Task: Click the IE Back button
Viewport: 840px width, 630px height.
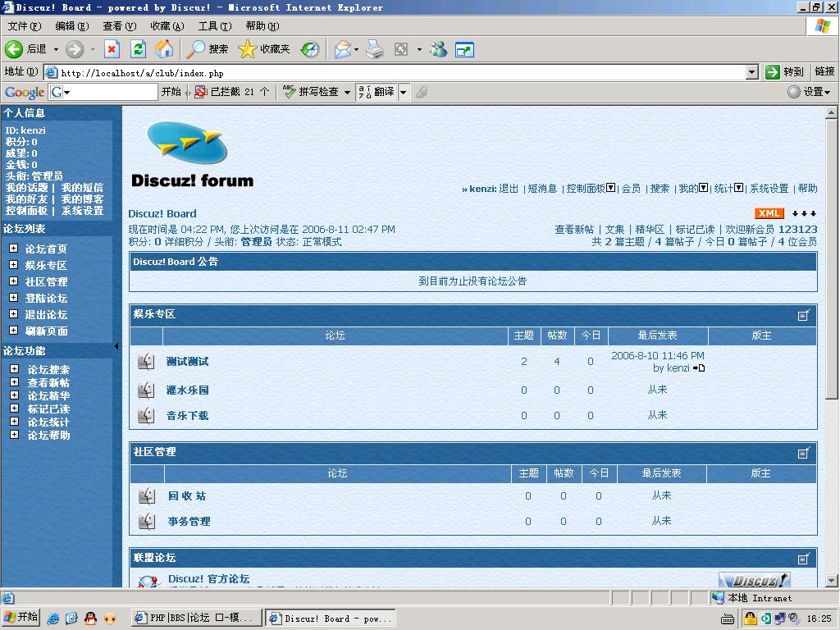Action: coord(25,49)
